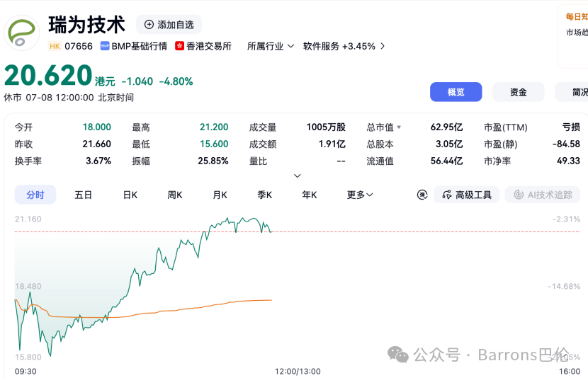Viewport: 588px width, 378px height.
Task: Click the BMP基础行情 badge icon
Action: pyautogui.click(x=105, y=46)
